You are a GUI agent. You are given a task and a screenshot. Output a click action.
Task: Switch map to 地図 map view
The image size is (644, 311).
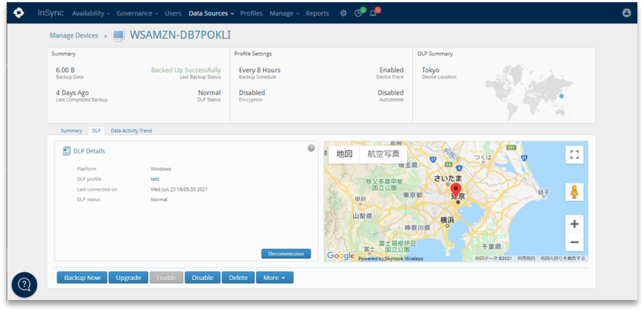[344, 154]
